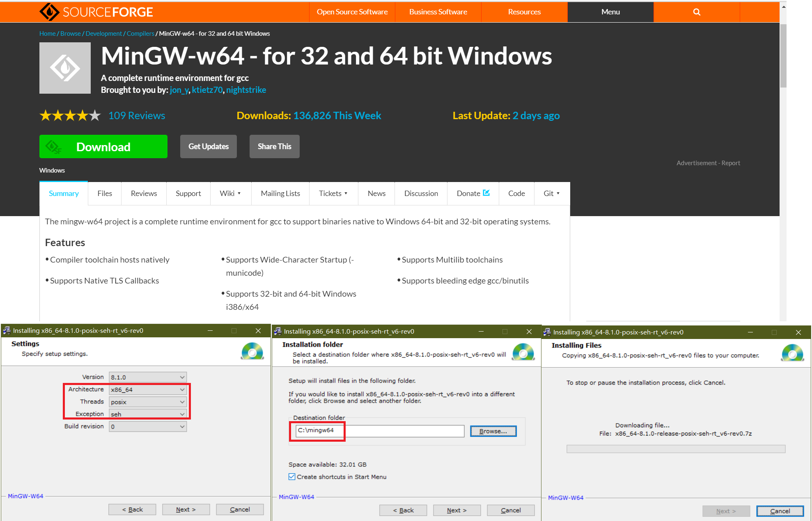Open the search magnifier icon

point(697,12)
